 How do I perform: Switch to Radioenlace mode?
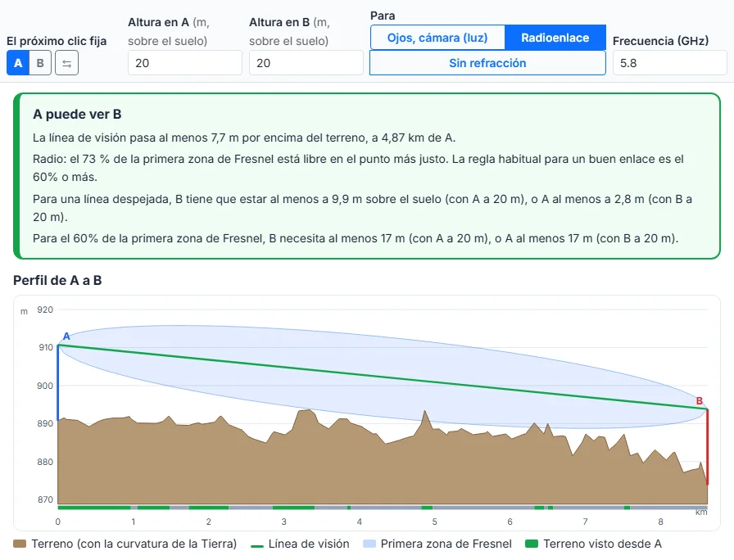coord(555,38)
